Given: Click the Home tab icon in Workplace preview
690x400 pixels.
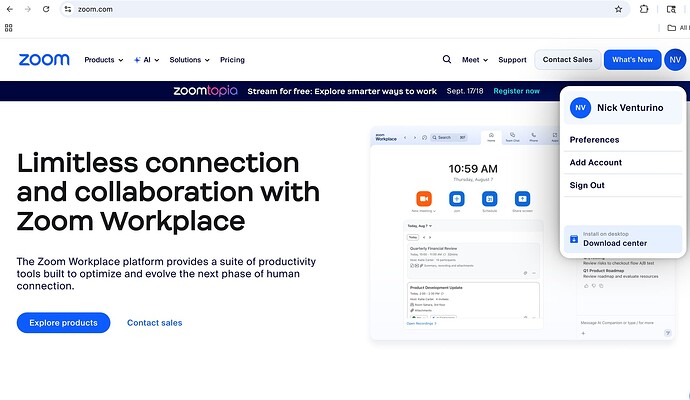Looking at the screenshot, I should pyautogui.click(x=491, y=137).
